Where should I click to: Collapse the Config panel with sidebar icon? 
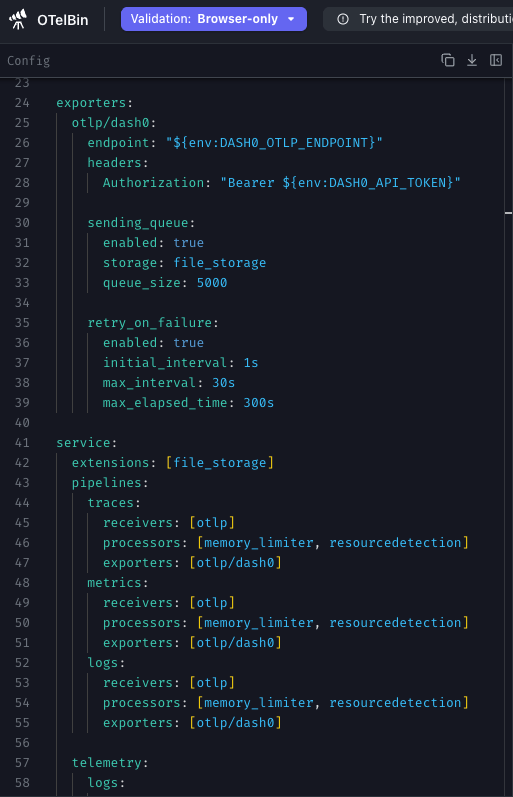(496, 60)
